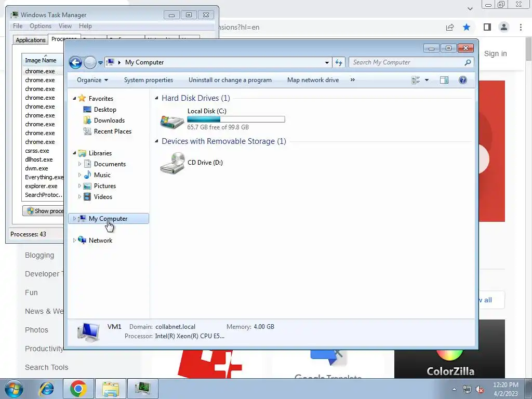Open Help menu in Task Manager
Viewport: 532px width, 399px height.
coord(85,26)
